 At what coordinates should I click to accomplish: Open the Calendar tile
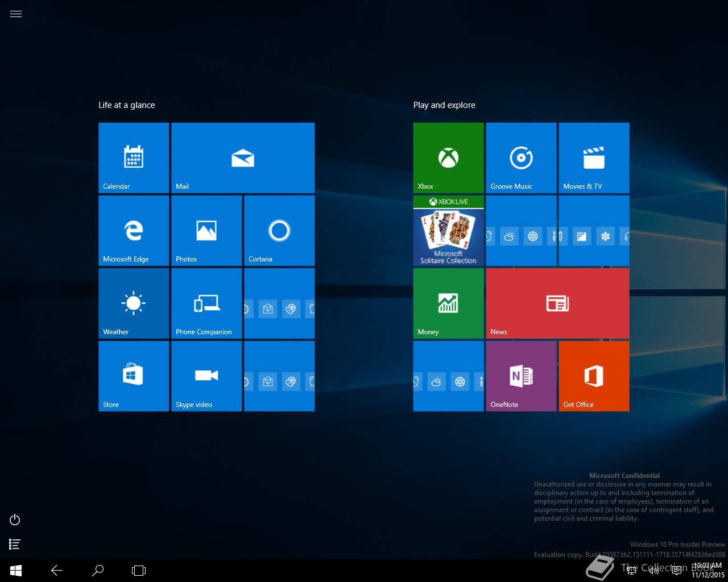pyautogui.click(x=134, y=158)
